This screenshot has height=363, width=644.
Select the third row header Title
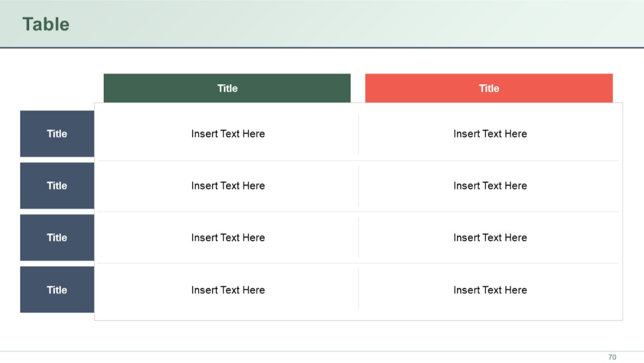pos(57,237)
